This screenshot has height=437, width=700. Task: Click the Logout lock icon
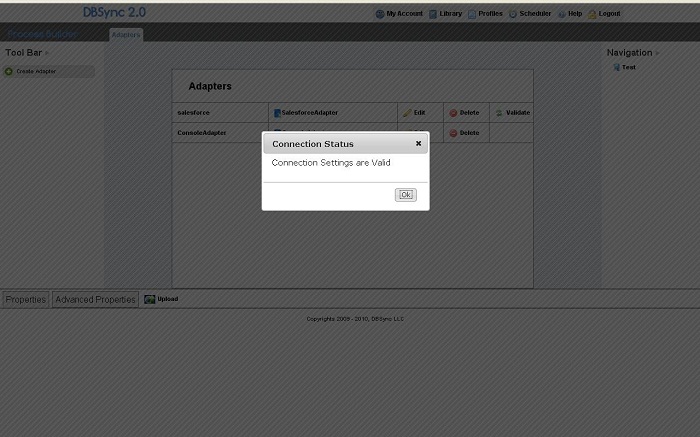coord(592,14)
